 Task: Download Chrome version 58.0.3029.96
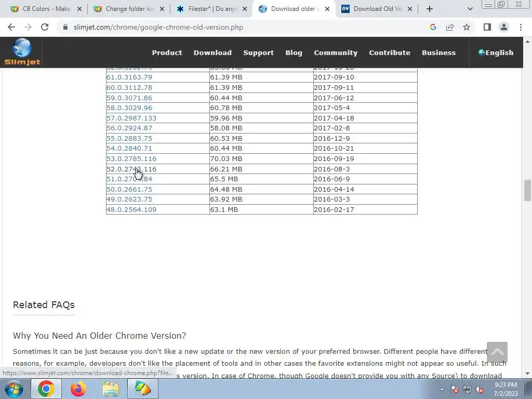pyautogui.click(x=129, y=108)
